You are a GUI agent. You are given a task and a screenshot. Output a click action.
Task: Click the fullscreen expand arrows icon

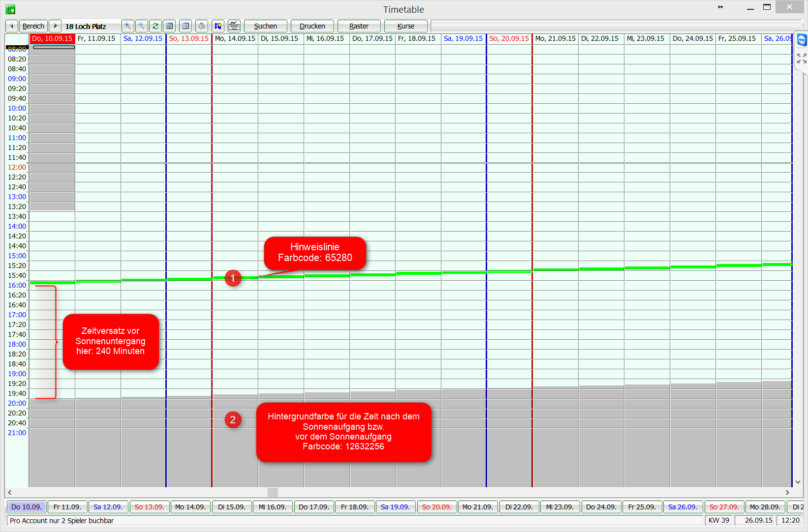point(802,59)
